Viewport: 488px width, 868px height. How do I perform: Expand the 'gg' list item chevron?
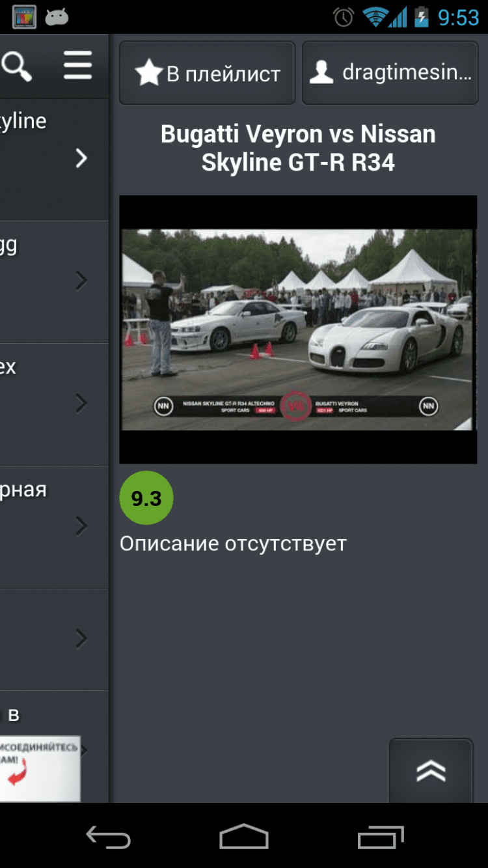pos(81,281)
